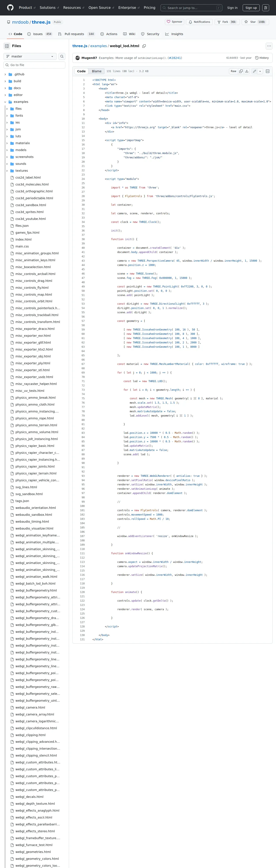Open svg_sandbox.html in file tree
This screenshot has height=868, width=276.
click(x=29, y=494)
